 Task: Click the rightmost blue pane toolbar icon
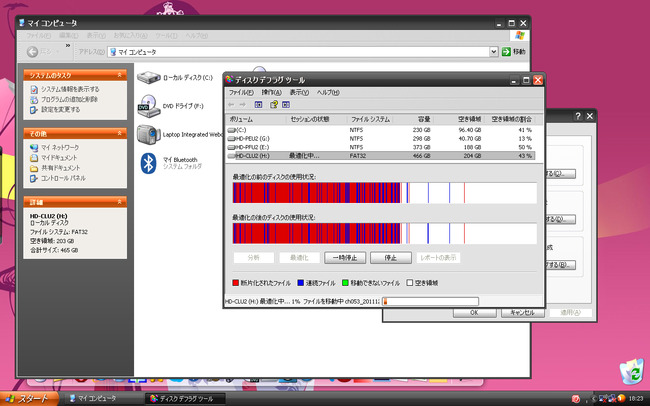[286, 105]
